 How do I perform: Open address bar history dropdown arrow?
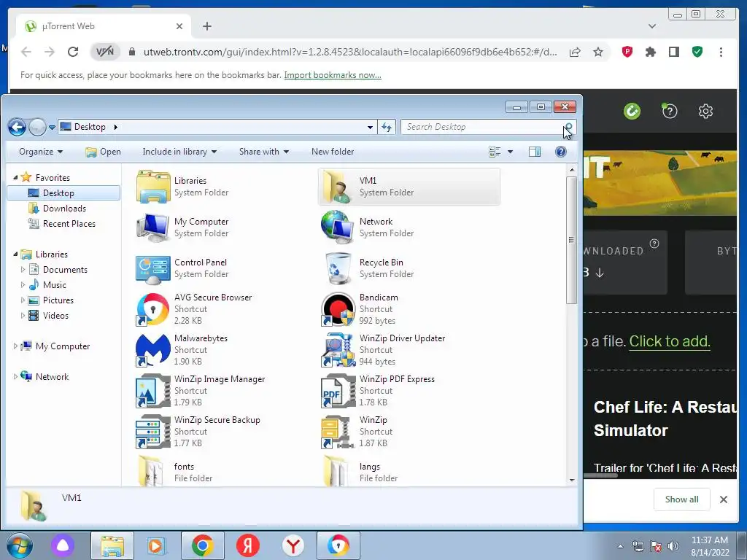point(370,127)
